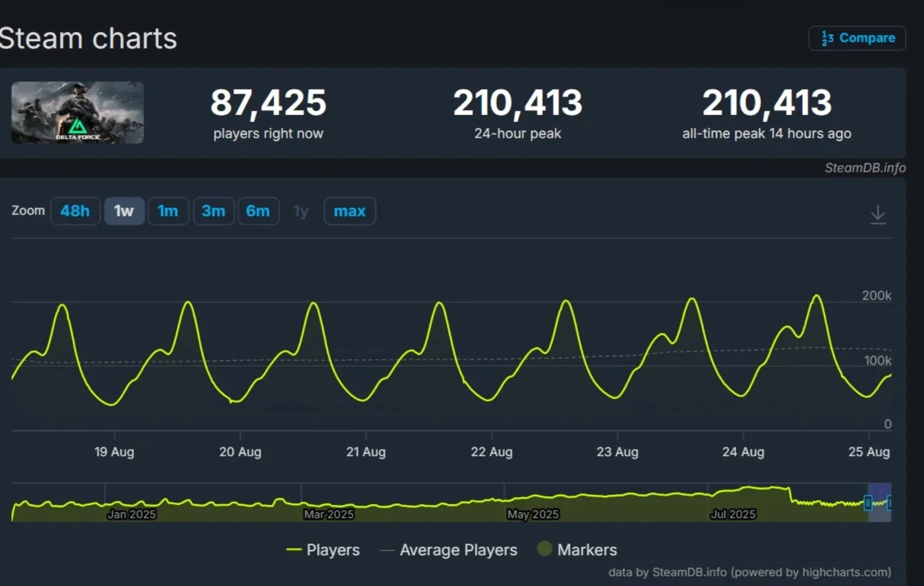Toggle the Players legend series
The height and width of the screenshot is (586, 924).
(x=323, y=550)
